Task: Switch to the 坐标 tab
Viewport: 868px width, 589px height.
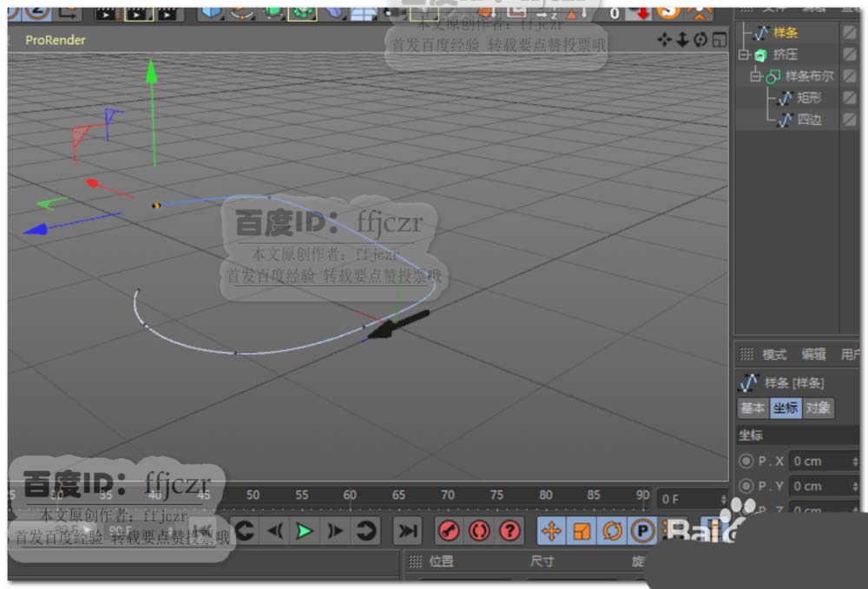Action: (786, 409)
